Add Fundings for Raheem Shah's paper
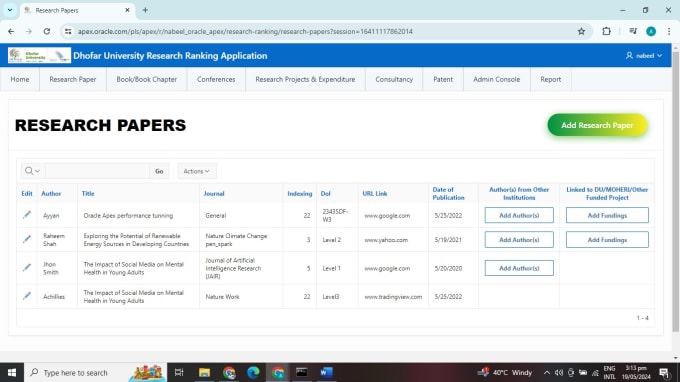This screenshot has width=680, height=382. (x=607, y=239)
